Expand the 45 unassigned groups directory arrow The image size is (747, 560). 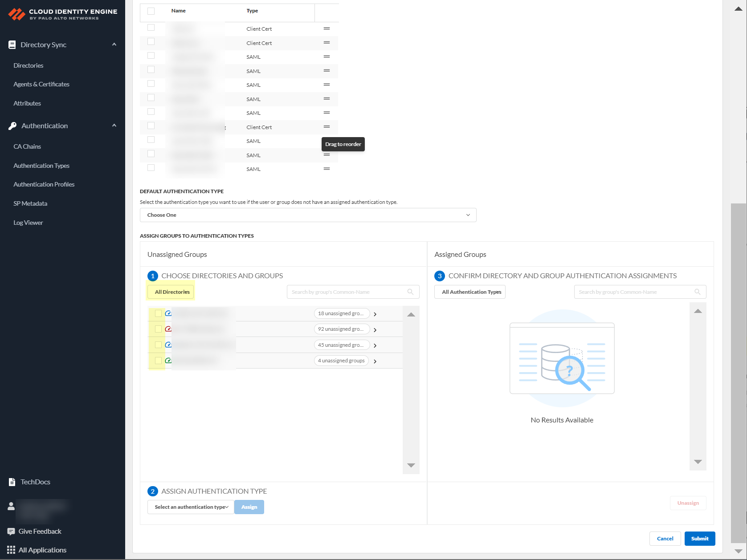(x=375, y=345)
